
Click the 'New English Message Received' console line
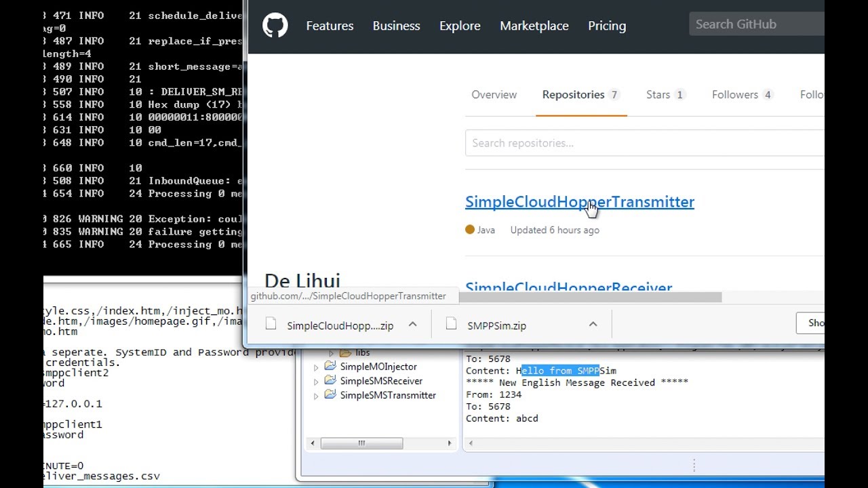[x=577, y=382]
